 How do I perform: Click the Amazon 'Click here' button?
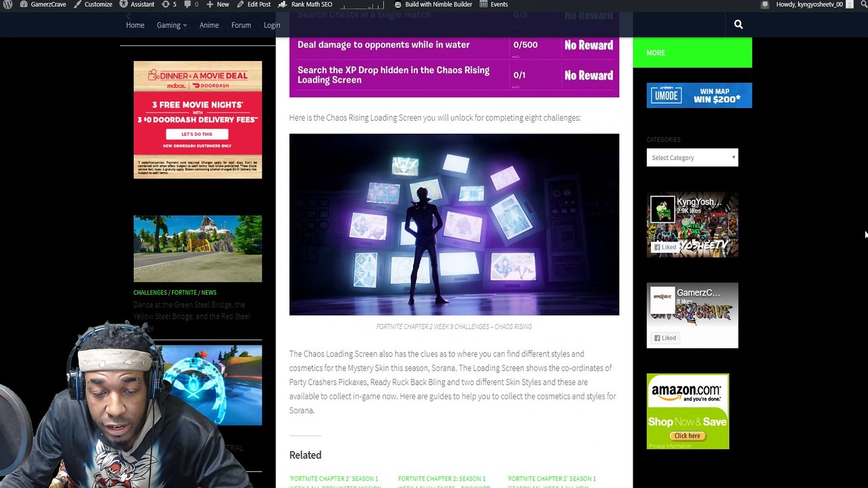point(687,436)
